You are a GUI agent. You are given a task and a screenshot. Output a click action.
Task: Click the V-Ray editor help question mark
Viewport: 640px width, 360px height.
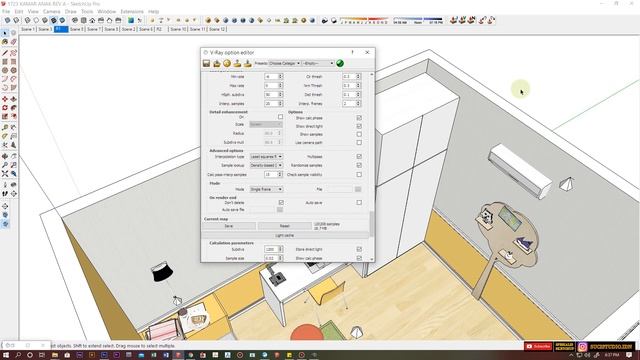click(x=352, y=52)
